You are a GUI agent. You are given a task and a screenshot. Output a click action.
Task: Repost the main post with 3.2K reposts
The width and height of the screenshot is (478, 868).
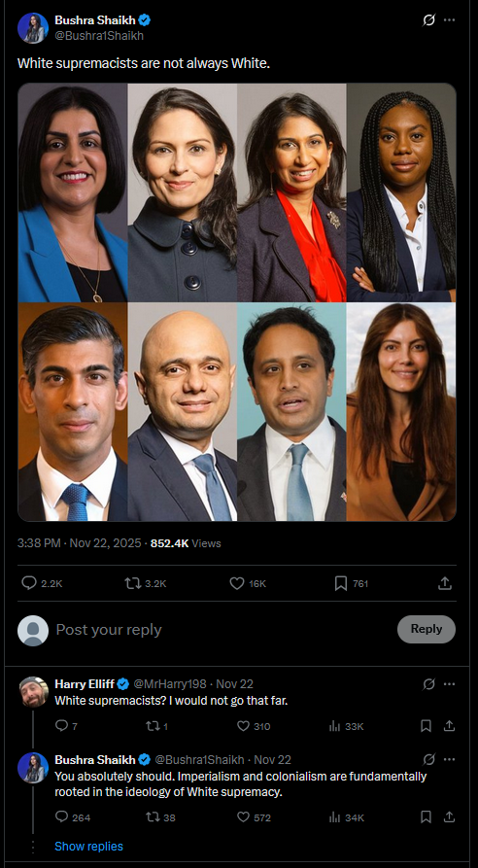pyautogui.click(x=133, y=583)
